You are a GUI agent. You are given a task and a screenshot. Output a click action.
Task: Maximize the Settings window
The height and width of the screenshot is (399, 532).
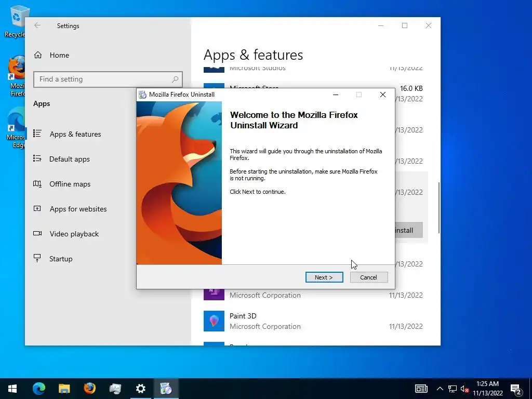[x=404, y=25]
